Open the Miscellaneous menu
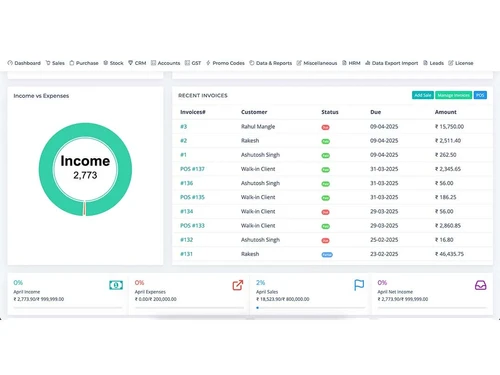Viewport: 500px width, 375px height. click(x=317, y=63)
